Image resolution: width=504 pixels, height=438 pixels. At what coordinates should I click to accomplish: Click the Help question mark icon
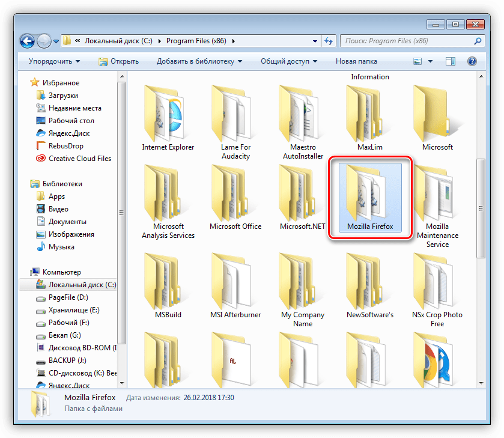[x=472, y=61]
